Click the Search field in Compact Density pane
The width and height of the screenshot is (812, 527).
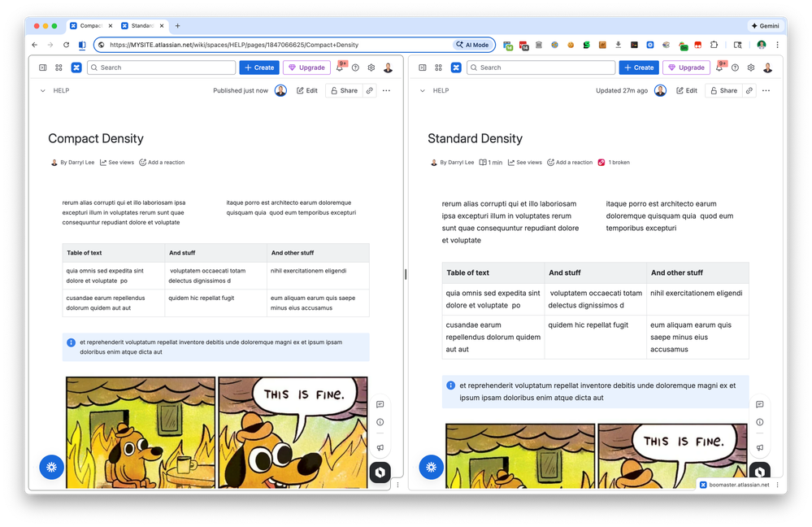pos(161,68)
